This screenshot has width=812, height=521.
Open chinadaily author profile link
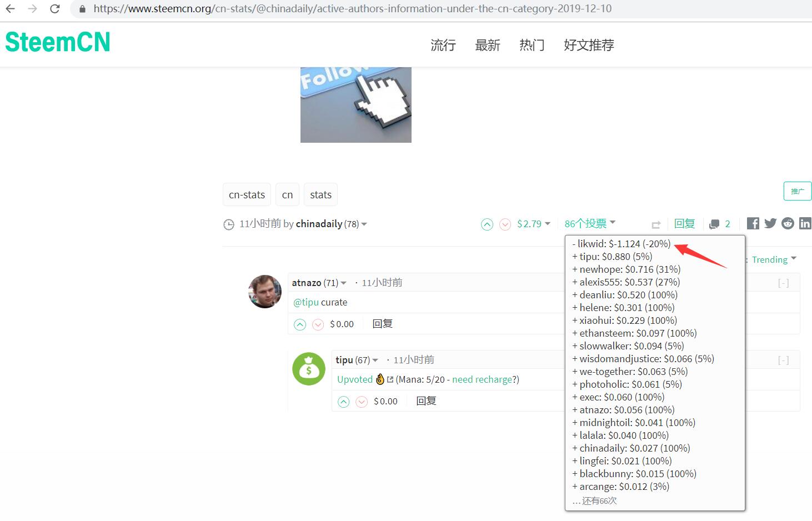pos(319,224)
